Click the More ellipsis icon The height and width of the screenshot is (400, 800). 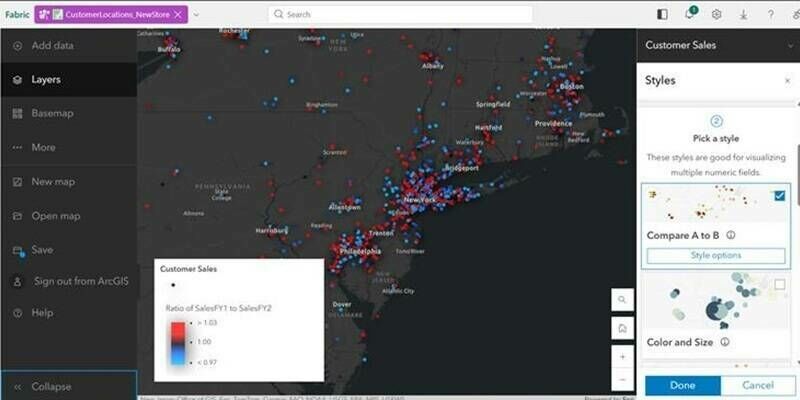click(17, 147)
